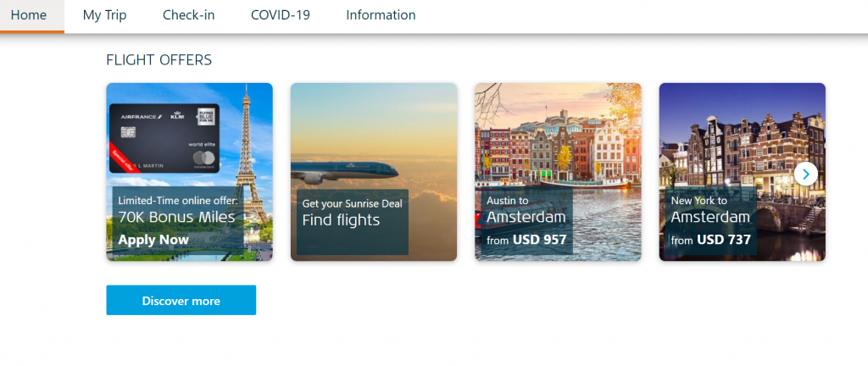
Task: Click the Get your Sunrise Deal text
Action: pyautogui.click(x=352, y=203)
